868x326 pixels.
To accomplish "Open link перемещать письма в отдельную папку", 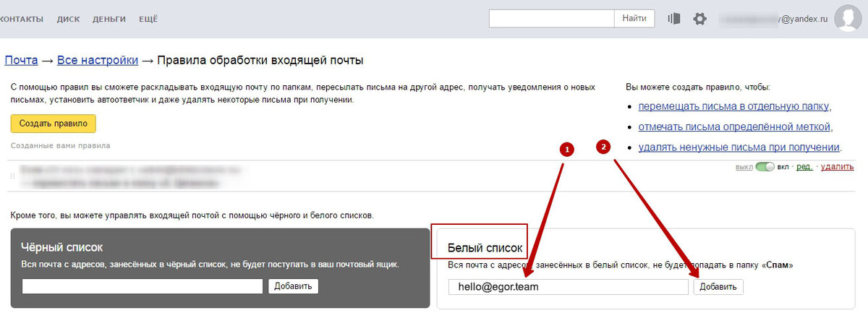I will pyautogui.click(x=733, y=106).
